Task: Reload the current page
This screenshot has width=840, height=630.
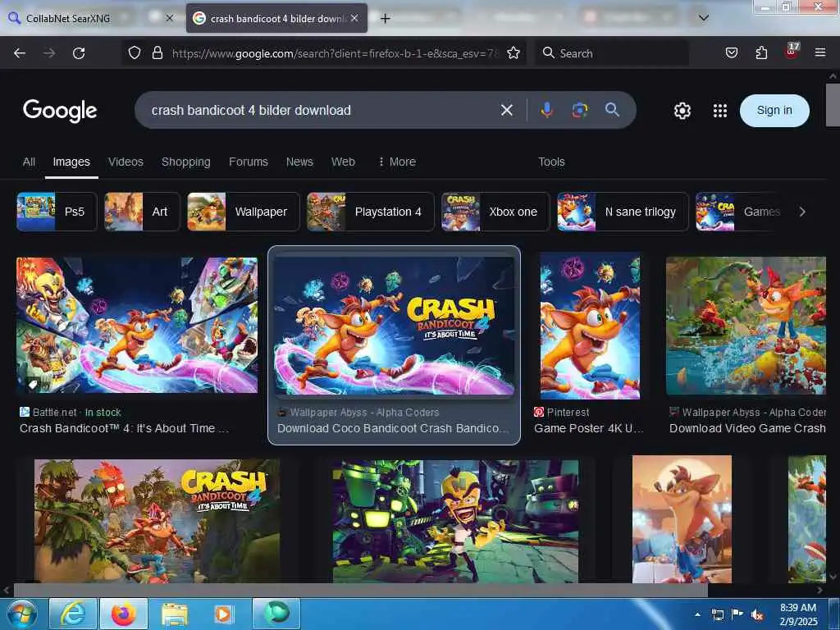Action: tap(79, 53)
